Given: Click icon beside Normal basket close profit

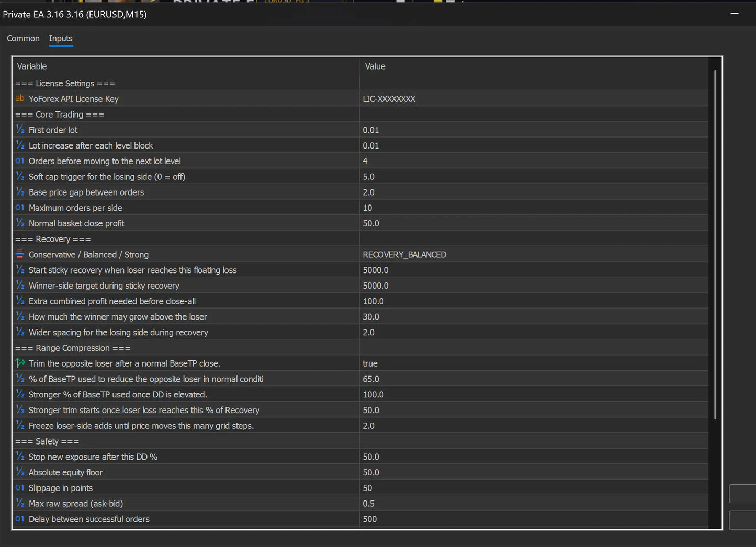Looking at the screenshot, I should coord(20,223).
